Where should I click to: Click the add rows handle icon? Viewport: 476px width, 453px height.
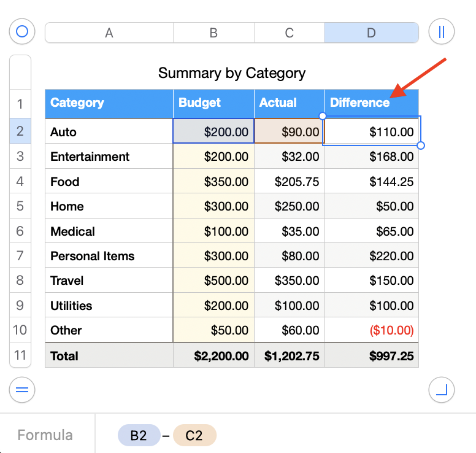(22, 389)
